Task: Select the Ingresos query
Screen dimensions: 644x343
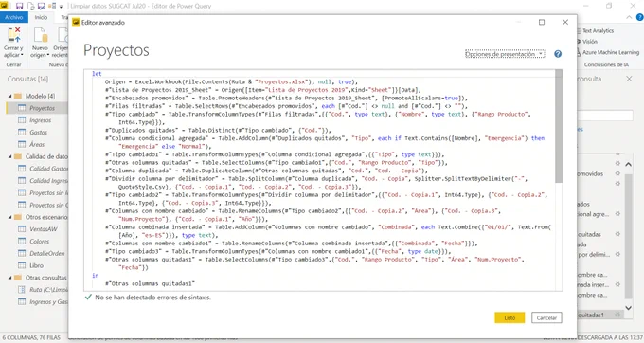Action: tap(40, 120)
